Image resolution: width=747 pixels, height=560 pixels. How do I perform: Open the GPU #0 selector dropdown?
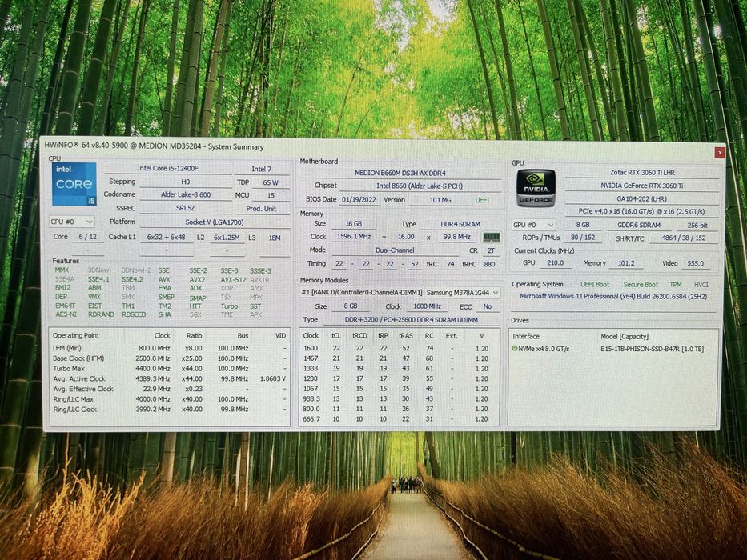533,225
